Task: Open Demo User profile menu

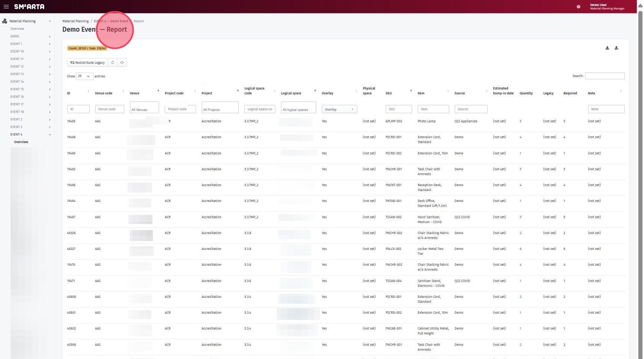Action: pos(606,6)
